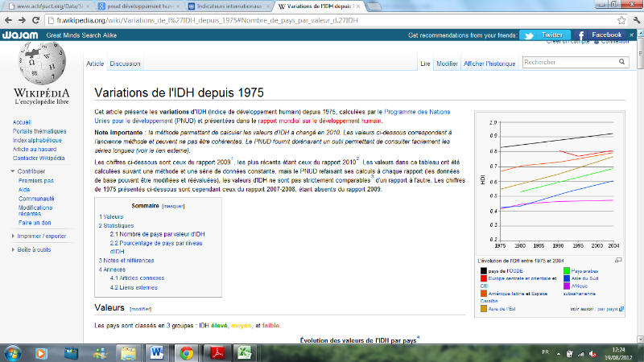
Task: Switch to the Discussion tab
Action: pos(125,64)
